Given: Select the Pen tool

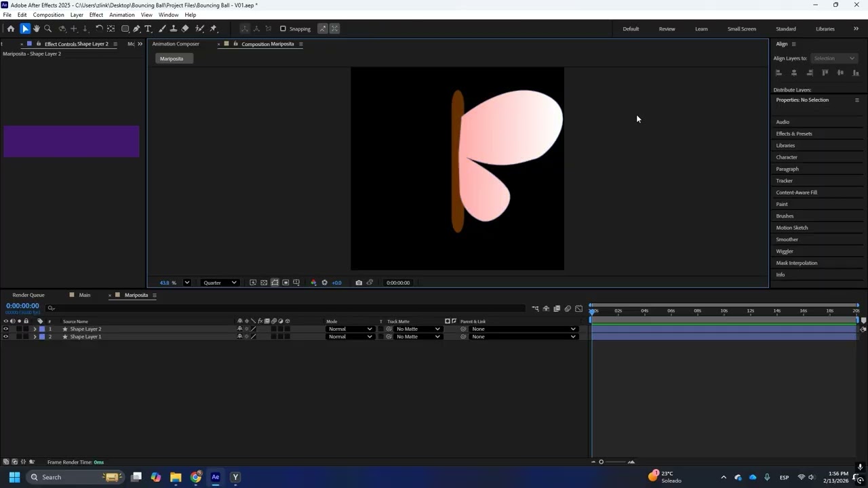Looking at the screenshot, I should [137, 28].
